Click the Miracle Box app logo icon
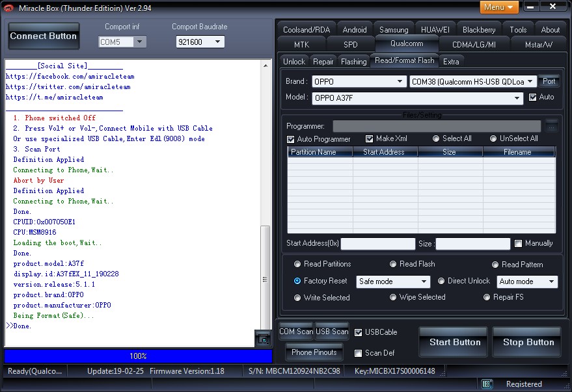 point(8,8)
